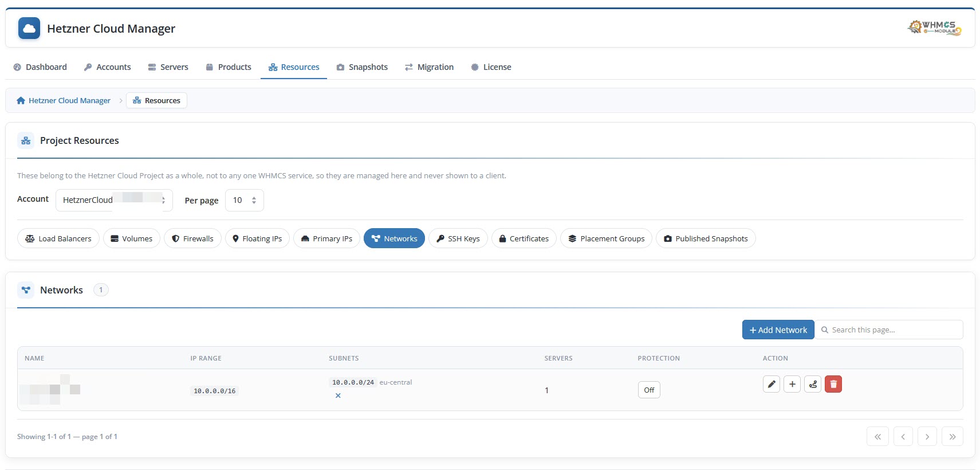Click the PROTECTION column header

click(x=659, y=358)
